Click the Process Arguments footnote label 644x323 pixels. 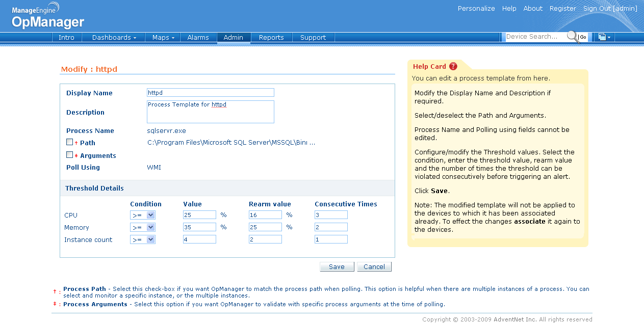coord(95,304)
